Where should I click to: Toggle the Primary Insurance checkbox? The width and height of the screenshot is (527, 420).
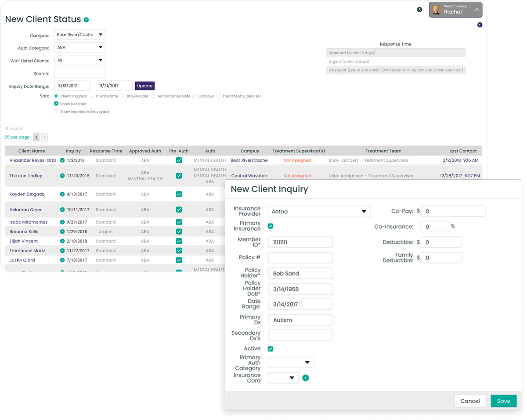pyautogui.click(x=271, y=226)
